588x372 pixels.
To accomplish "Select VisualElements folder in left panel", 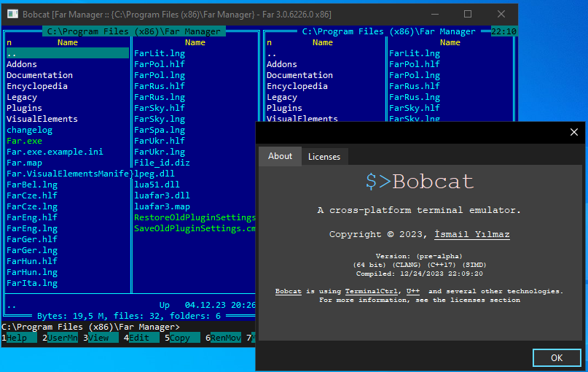I will click(x=42, y=119).
